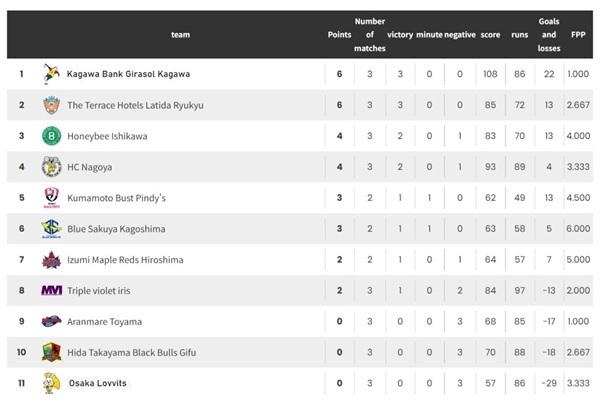Click the Kagawa Bank Girasol Kagawa team logo
600x403 pixels.
click(51, 74)
